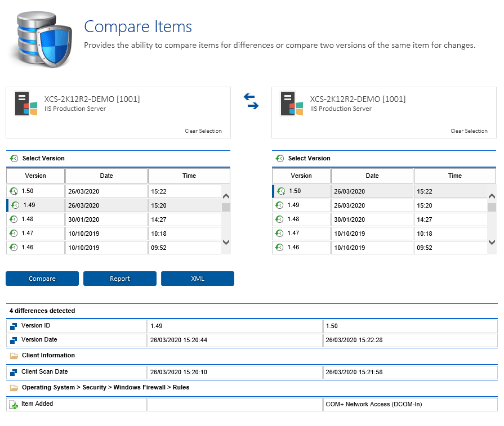Click version 1.50 icon in right table
The width and height of the screenshot is (504, 426).
click(x=281, y=191)
